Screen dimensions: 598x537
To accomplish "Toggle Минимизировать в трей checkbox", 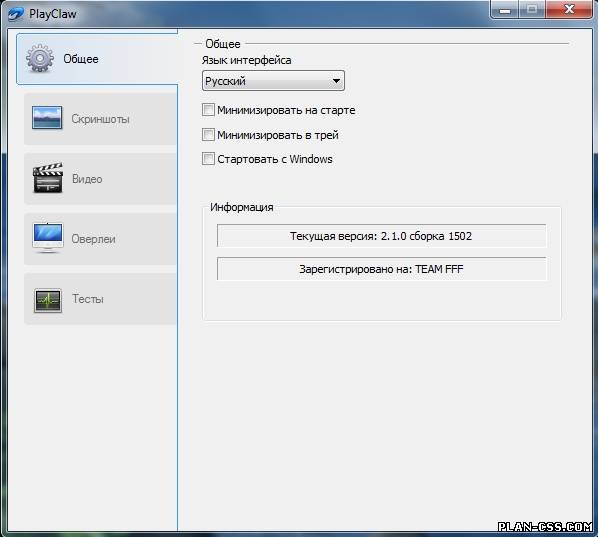I will coord(208,135).
